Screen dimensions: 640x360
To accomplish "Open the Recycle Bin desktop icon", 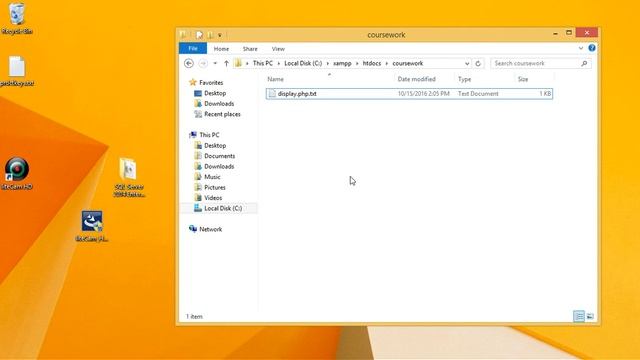I will [17, 18].
